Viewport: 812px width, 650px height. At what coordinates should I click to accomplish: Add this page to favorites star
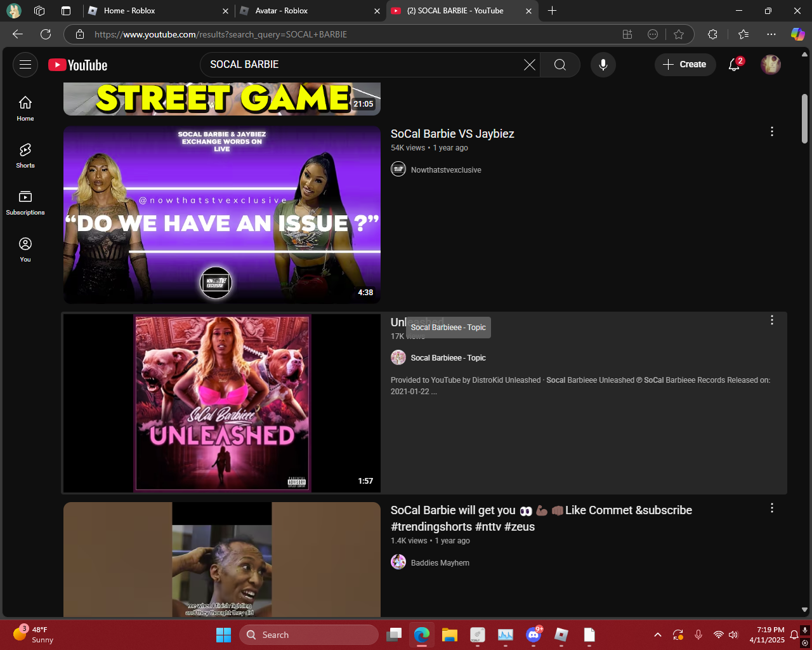679,34
